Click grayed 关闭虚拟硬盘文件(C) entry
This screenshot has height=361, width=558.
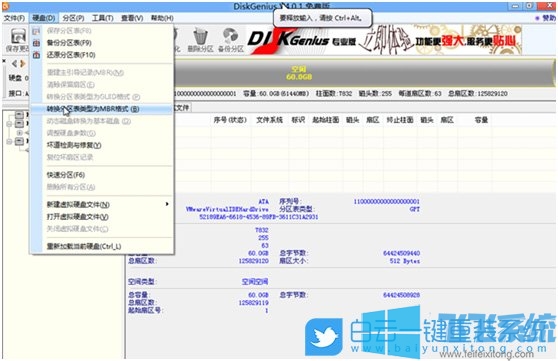tap(77, 229)
